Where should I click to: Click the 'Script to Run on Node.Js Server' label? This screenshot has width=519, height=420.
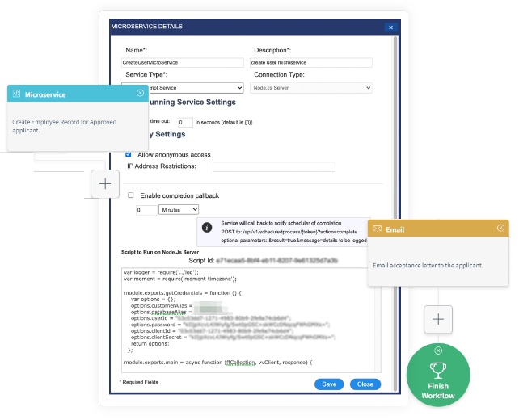click(160, 252)
